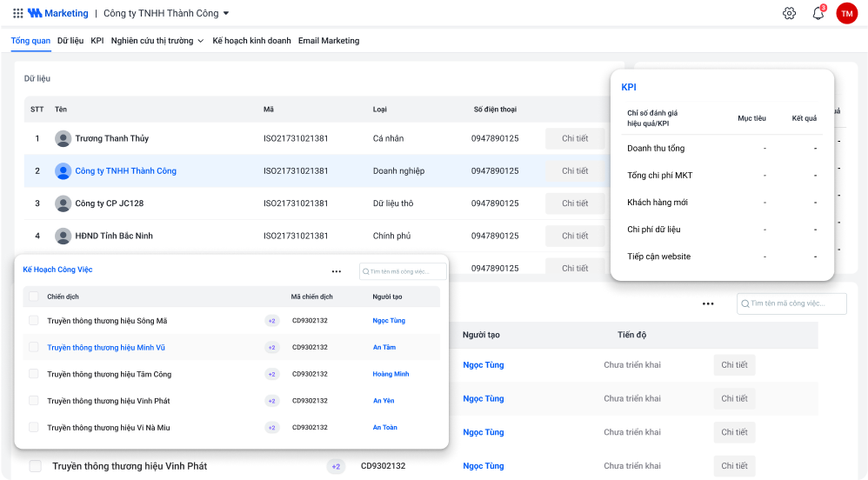Screen dimensions: 868x480
Task: Open the KPI tab
Action: pyautogui.click(x=97, y=40)
